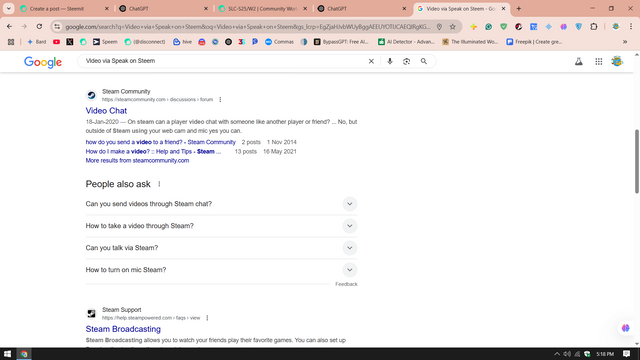
Task: Open the Commas bookmark
Action: coord(279,42)
